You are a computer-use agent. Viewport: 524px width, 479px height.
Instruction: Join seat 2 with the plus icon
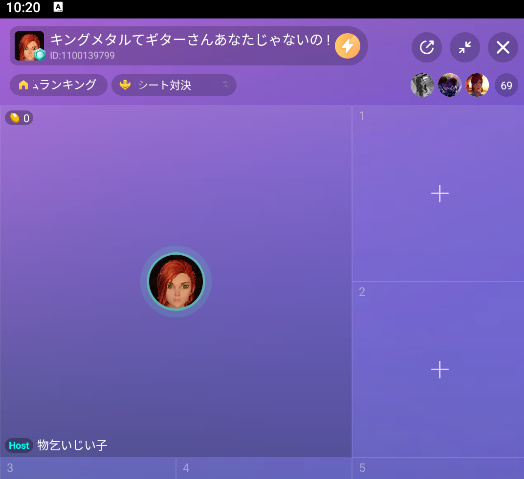click(440, 369)
